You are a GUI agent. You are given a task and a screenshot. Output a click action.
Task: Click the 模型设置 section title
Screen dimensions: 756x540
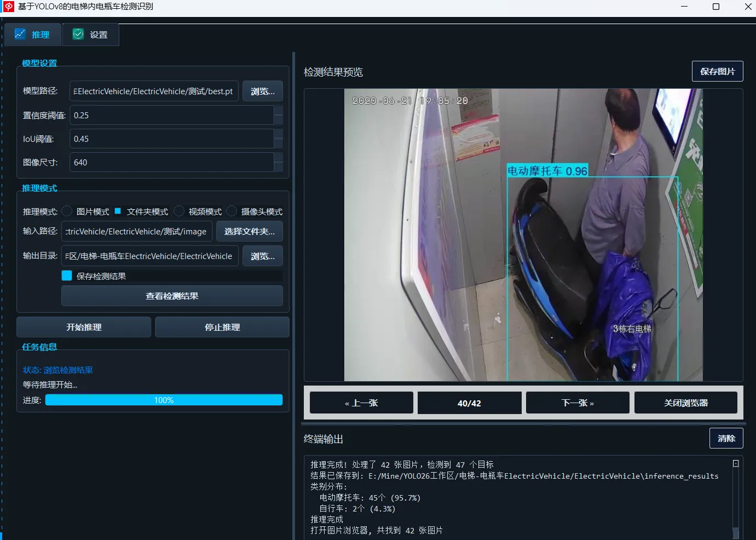[39, 63]
